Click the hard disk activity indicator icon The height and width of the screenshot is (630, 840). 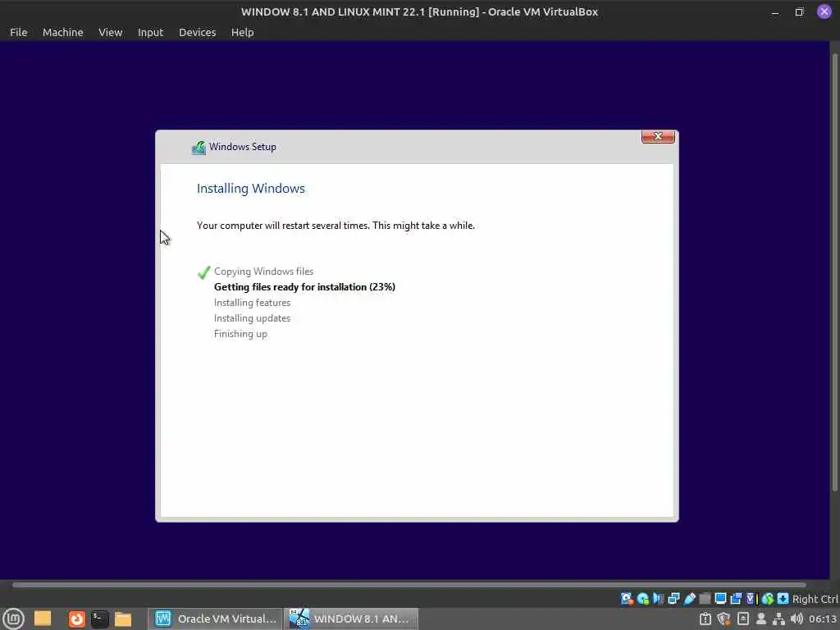click(x=626, y=598)
